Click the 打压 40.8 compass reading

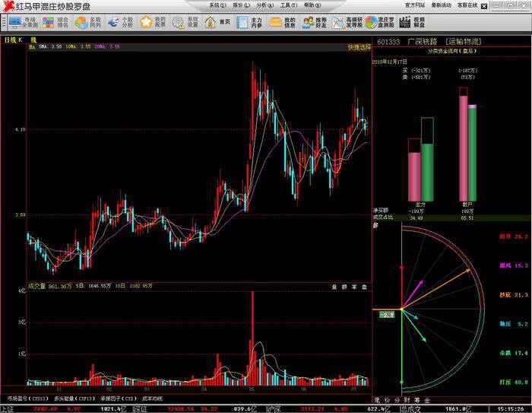click(x=513, y=382)
